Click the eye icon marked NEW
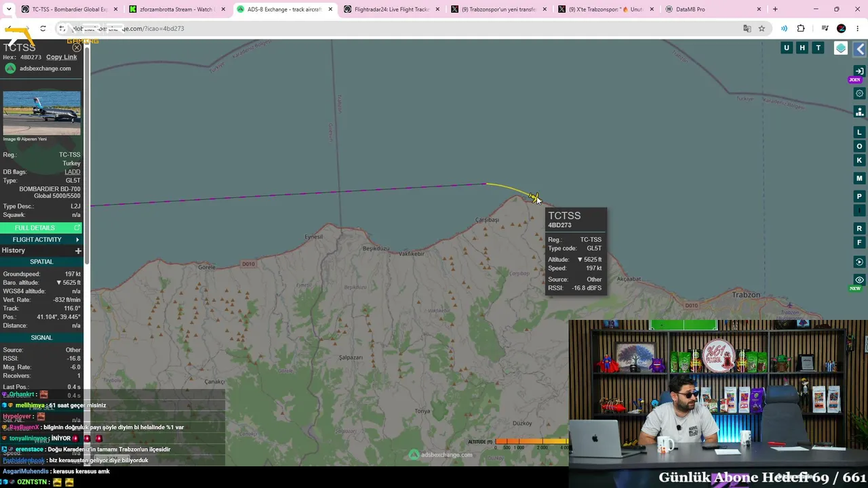 click(859, 281)
